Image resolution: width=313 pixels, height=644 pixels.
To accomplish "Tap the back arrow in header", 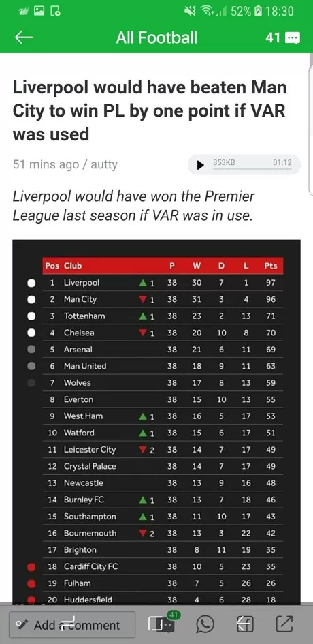I will click(x=23, y=37).
